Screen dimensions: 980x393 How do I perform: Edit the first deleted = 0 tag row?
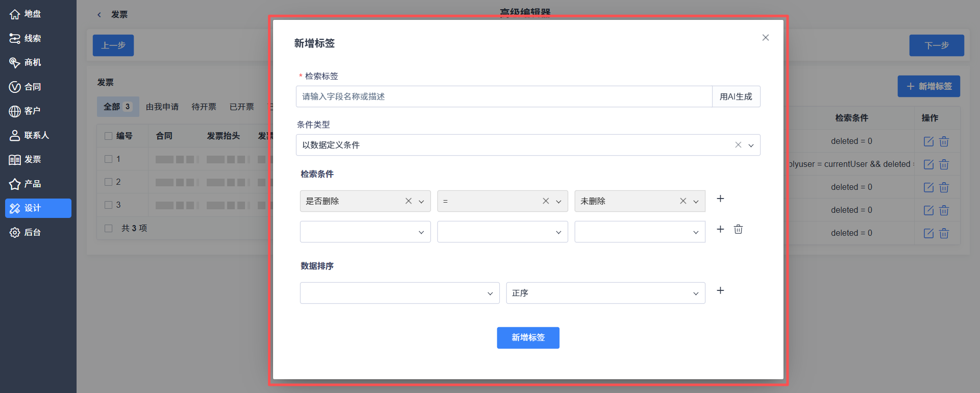click(x=928, y=141)
